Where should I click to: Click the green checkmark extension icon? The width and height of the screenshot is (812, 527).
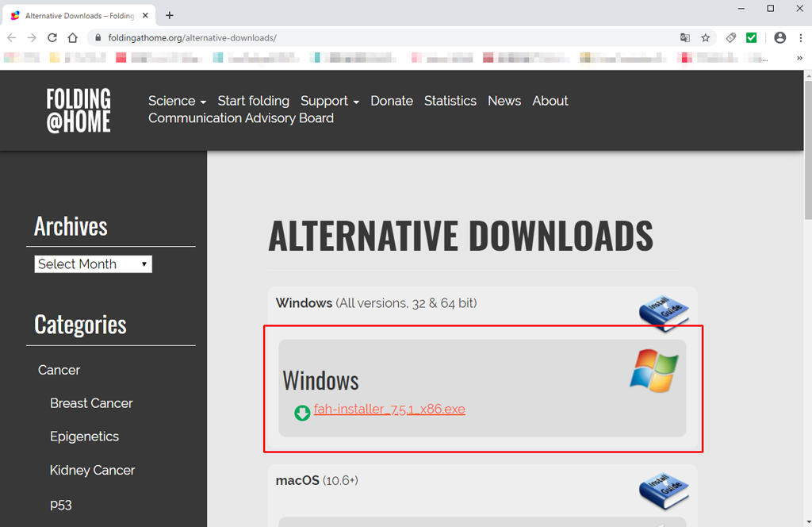[751, 37]
